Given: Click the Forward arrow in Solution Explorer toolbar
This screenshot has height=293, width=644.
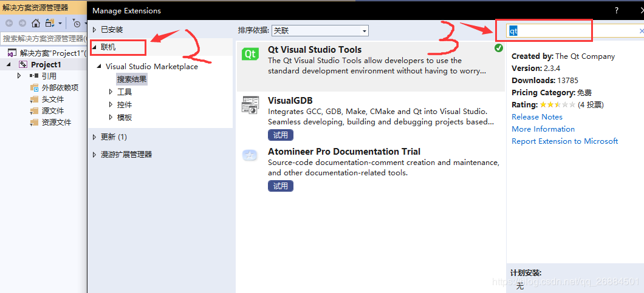Looking at the screenshot, I should [x=22, y=23].
